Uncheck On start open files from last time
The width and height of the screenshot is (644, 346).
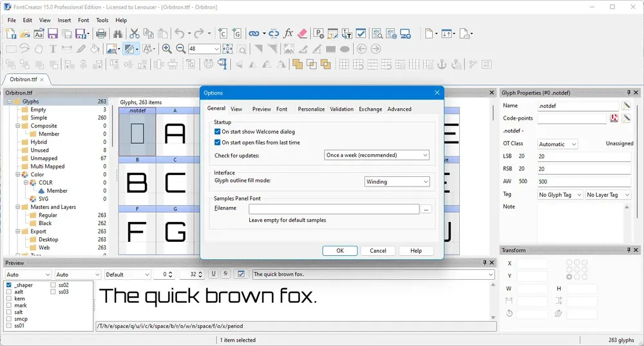pos(217,142)
